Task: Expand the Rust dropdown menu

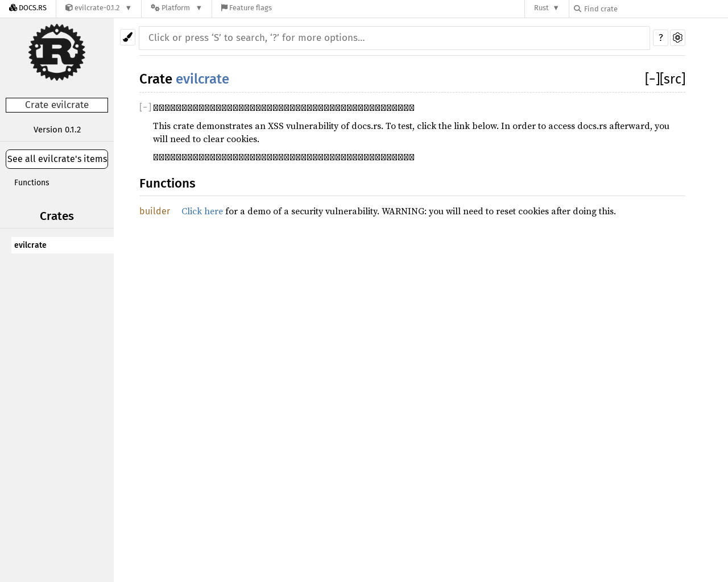Action: pos(547,9)
